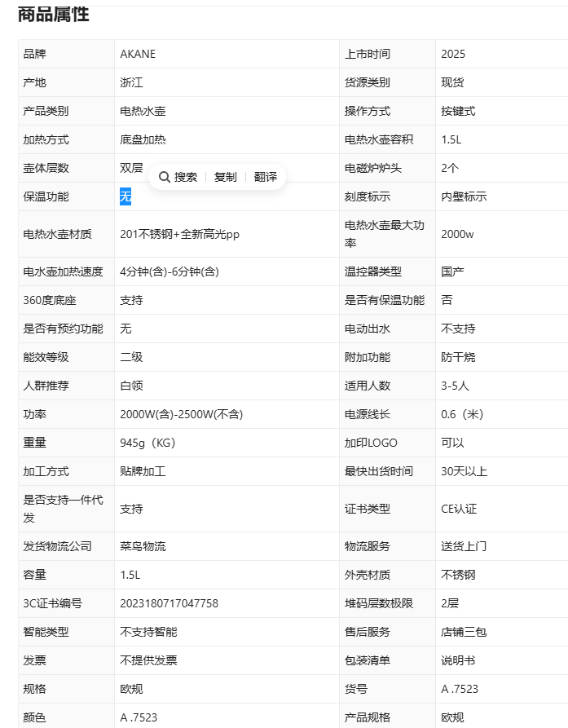Choose 翻译 in the selection popup

click(x=265, y=177)
